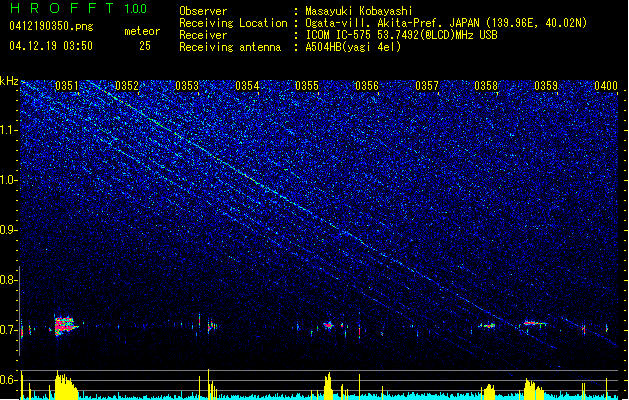Click the large red meteor echo near 0351
The image size is (629, 400).
click(65, 325)
